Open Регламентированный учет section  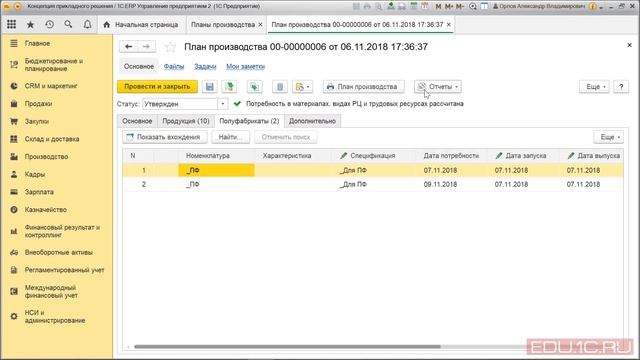pos(57,270)
